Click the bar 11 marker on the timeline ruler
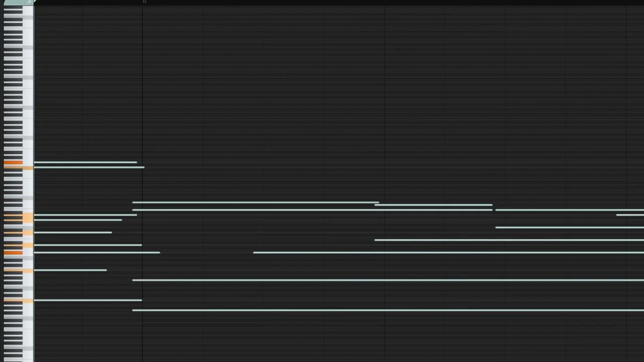The image size is (644, 362). coord(144,2)
